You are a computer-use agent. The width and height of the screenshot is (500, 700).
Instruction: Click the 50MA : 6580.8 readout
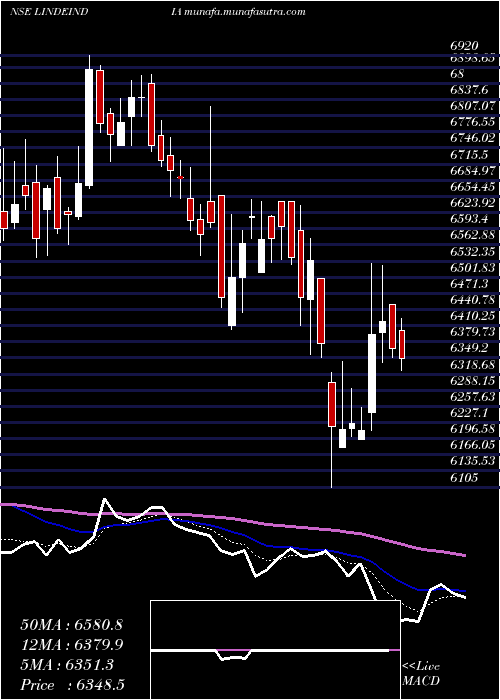pyautogui.click(x=71, y=625)
